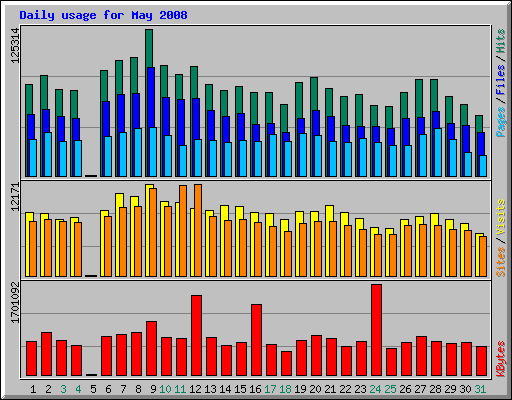The image size is (512, 400).
Task: Click the red KBytes bar for day 12
Action: click(196, 335)
